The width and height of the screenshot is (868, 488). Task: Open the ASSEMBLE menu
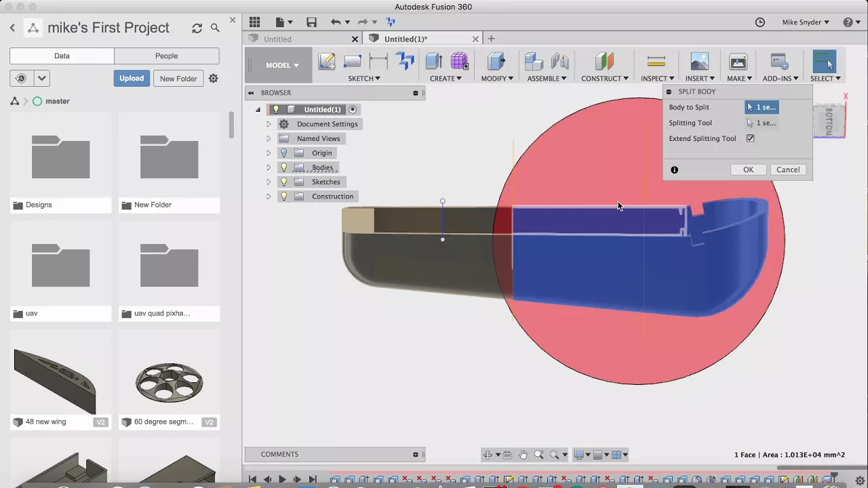click(547, 79)
